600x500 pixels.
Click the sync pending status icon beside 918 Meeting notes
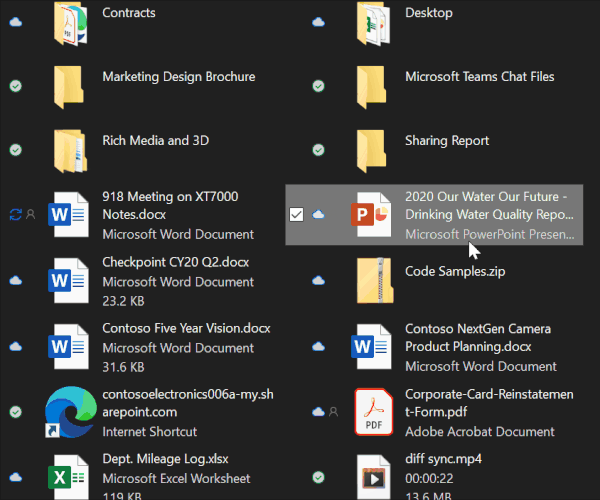15,214
